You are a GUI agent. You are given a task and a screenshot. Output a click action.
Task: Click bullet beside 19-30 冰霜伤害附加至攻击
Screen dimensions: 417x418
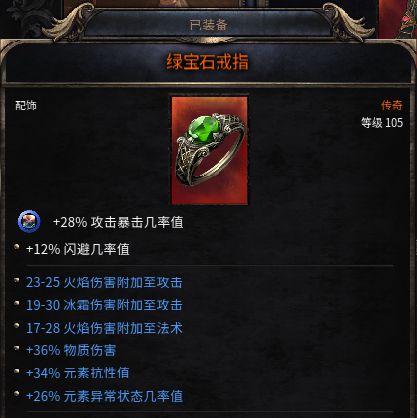pos(17,303)
